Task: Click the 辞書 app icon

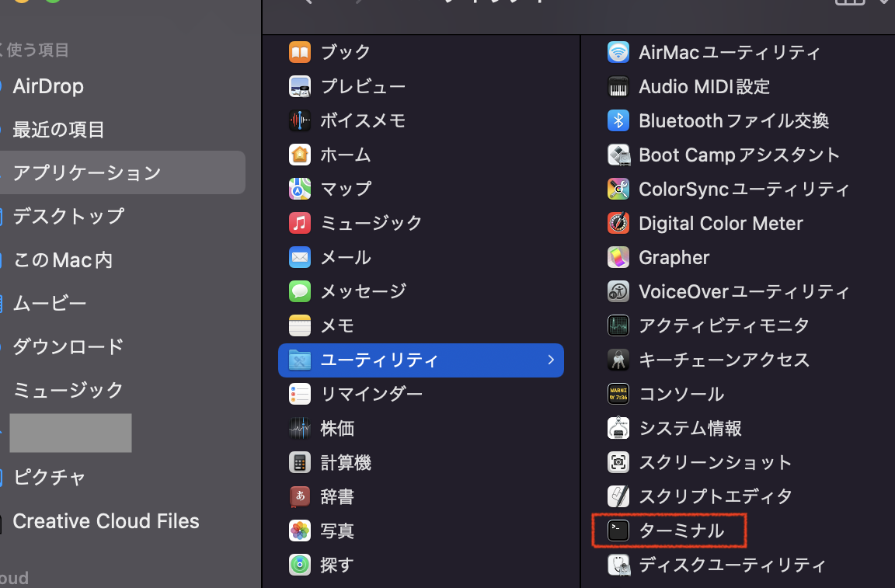Action: (x=300, y=496)
